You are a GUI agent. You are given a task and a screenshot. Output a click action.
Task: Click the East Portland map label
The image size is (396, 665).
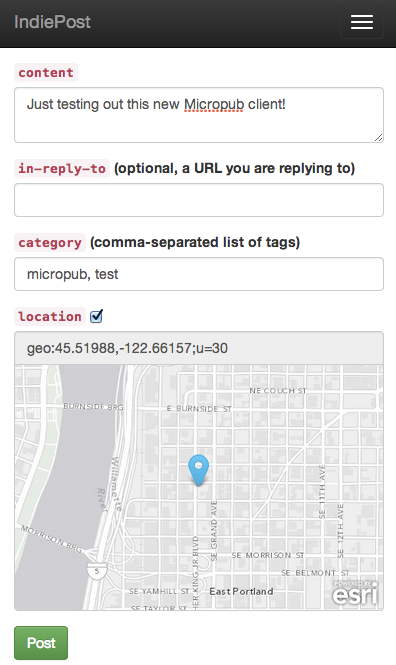pyautogui.click(x=241, y=591)
